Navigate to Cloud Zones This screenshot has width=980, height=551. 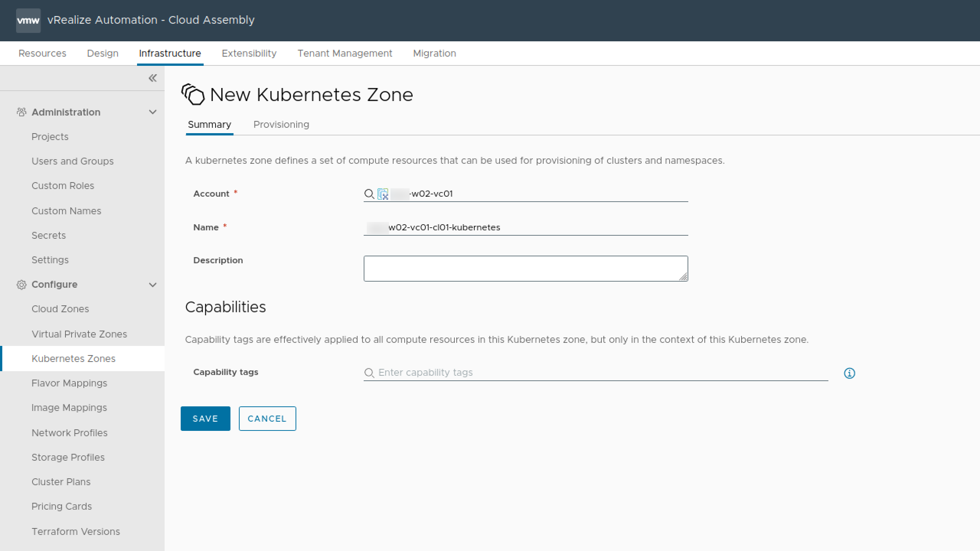click(60, 309)
